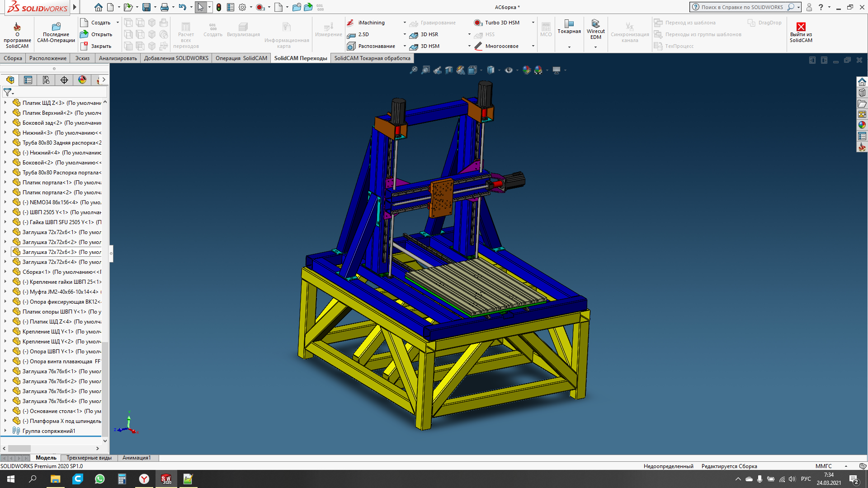Open the View Orientation dropdown arrow
Screen dimensions: 868x488
481,70
